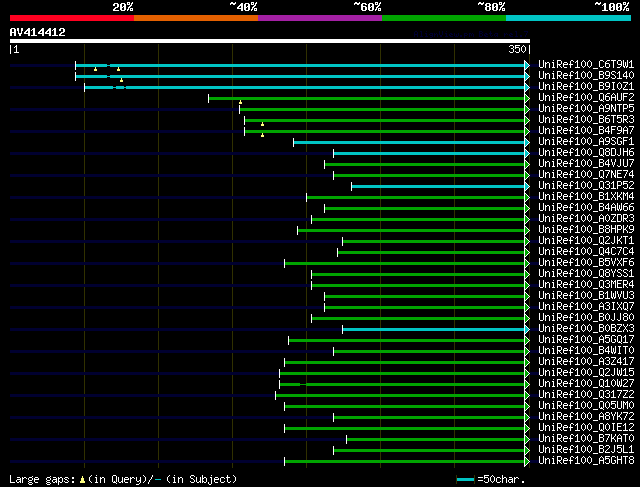Select UniRef100_A5GQ17 hit name
Viewport: 640px width, 487px height.
click(x=586, y=340)
